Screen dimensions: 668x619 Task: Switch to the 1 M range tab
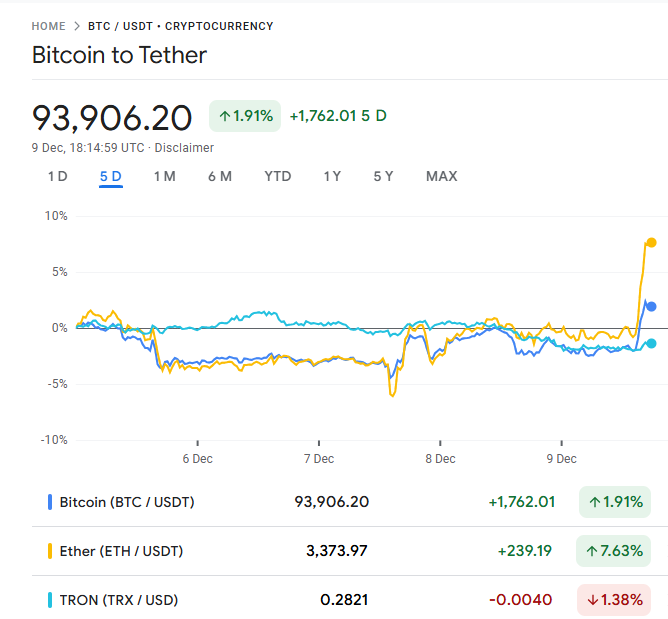[x=164, y=176]
